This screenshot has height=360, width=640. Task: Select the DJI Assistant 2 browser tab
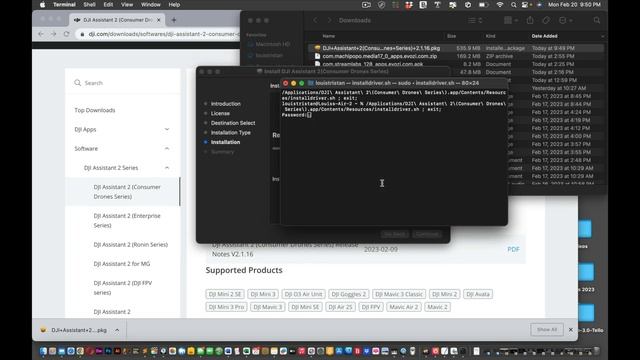click(x=116, y=20)
